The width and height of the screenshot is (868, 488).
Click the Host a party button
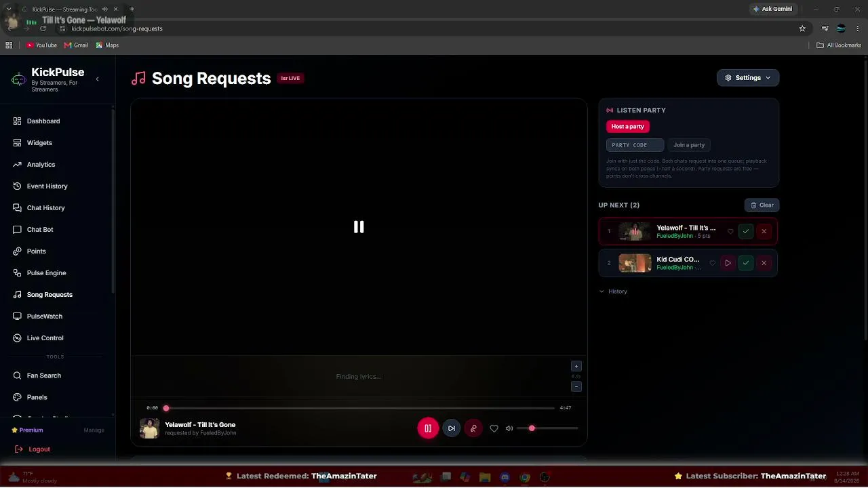point(628,127)
